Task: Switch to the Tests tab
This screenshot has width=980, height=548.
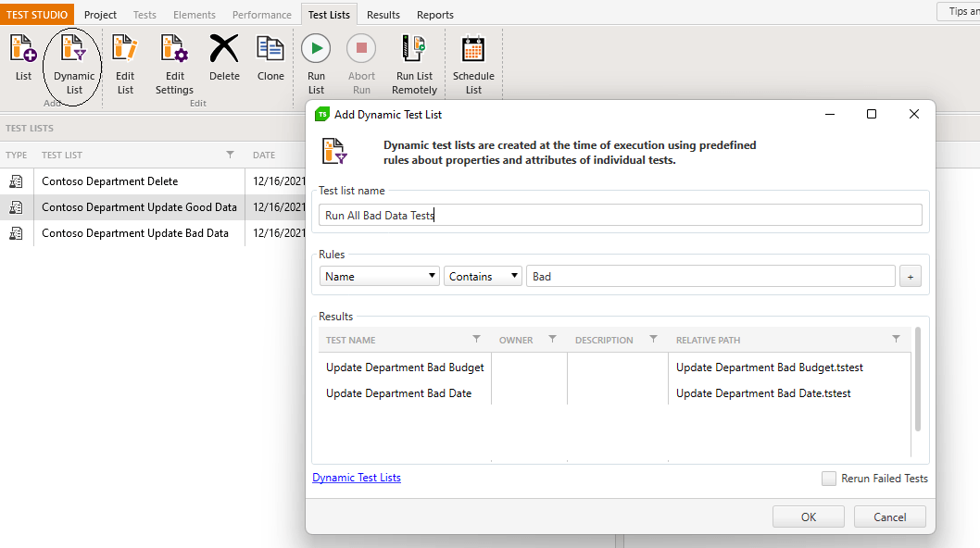Action: [x=144, y=15]
